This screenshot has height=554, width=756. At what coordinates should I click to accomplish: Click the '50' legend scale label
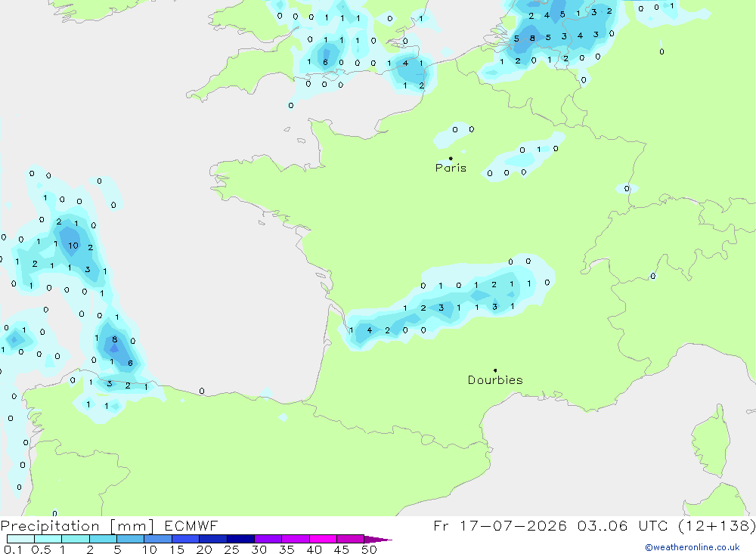[x=369, y=549]
